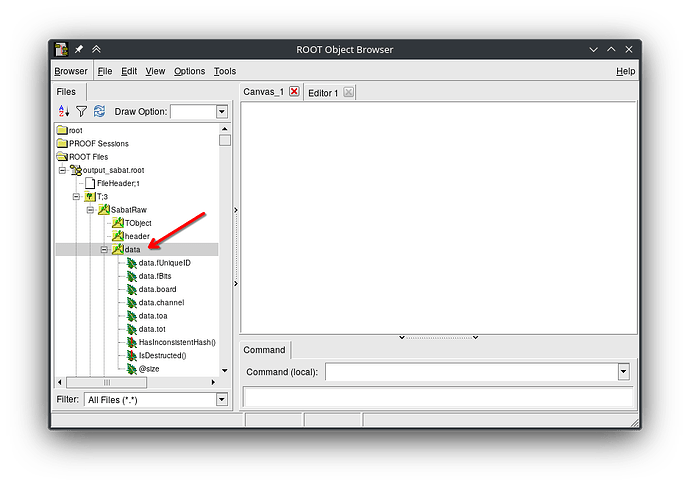
Task: Click the Command (local) input field
Action: coord(471,372)
